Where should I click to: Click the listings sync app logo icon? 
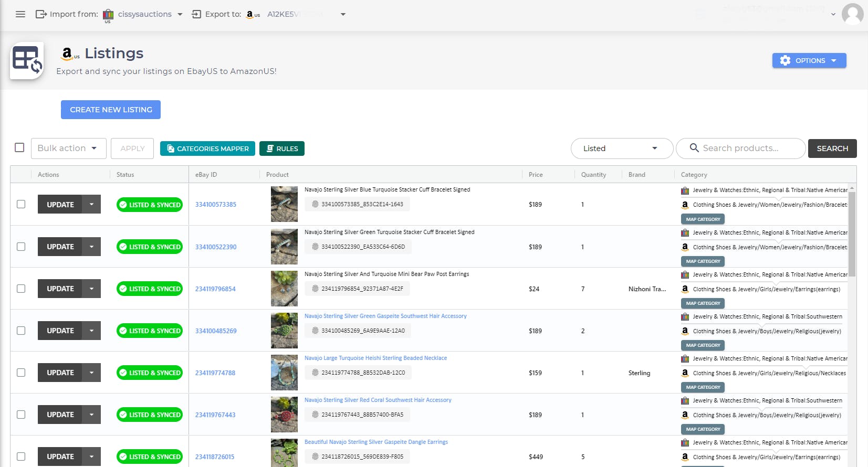tap(27, 60)
